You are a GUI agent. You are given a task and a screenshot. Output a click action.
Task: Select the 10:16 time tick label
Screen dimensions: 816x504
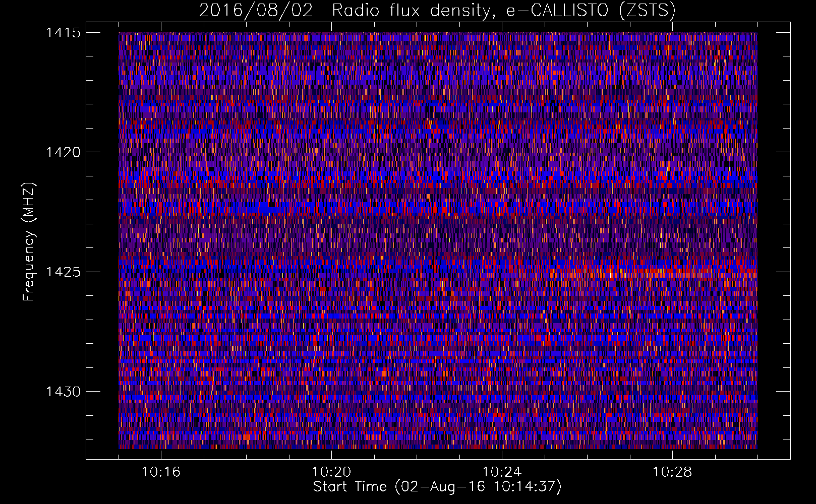click(161, 472)
